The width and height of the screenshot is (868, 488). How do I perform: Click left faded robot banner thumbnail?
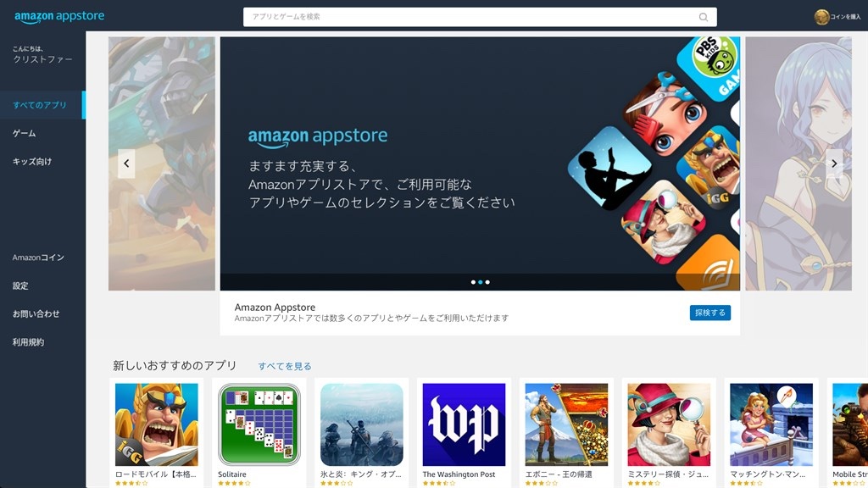162,164
